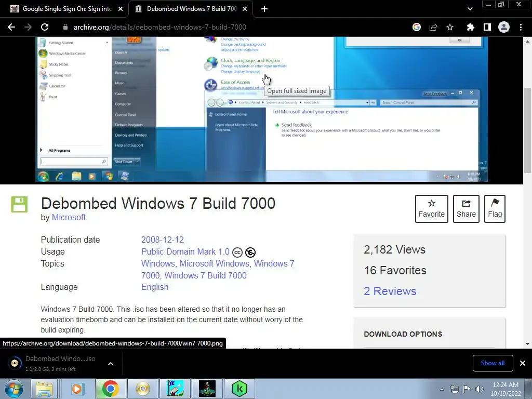Jump to the 2 Reviews section
Viewport: 532px width, 399px height.
[x=390, y=291]
